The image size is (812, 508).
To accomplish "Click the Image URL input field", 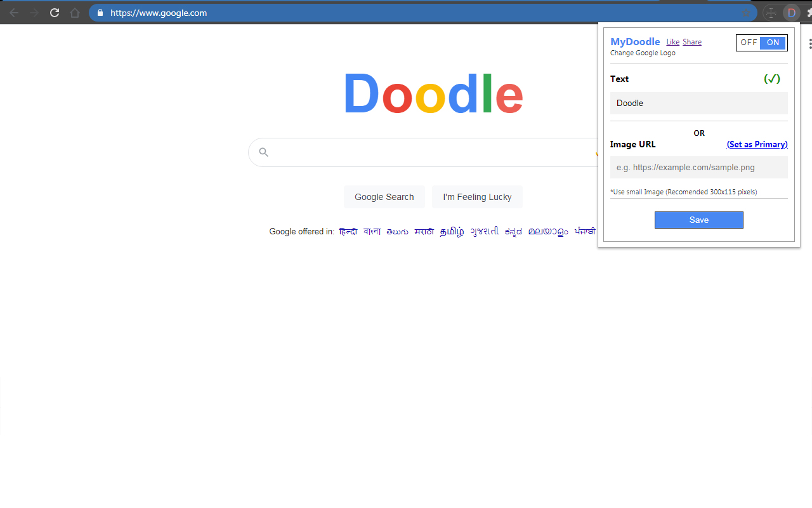I will click(x=698, y=167).
